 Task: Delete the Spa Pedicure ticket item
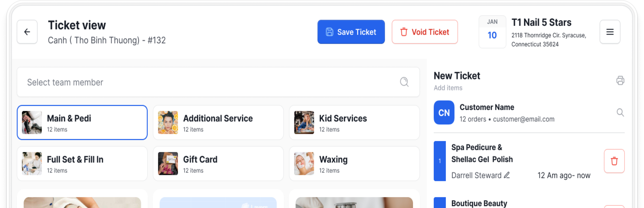(614, 161)
